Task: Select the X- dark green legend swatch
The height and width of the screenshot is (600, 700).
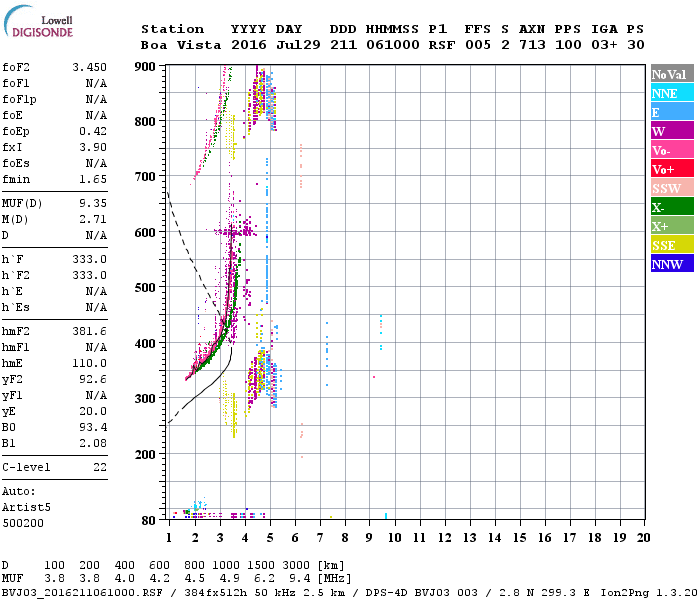Action: pyautogui.click(x=672, y=207)
